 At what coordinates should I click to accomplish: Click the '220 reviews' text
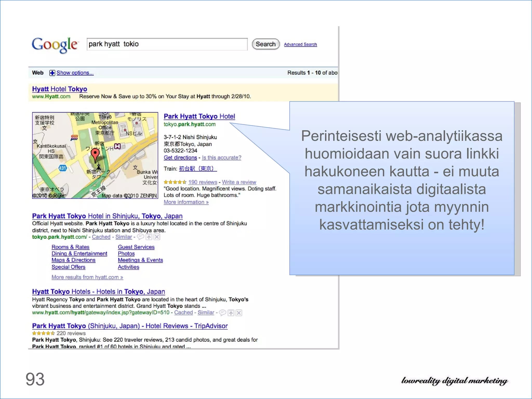(x=71, y=333)
